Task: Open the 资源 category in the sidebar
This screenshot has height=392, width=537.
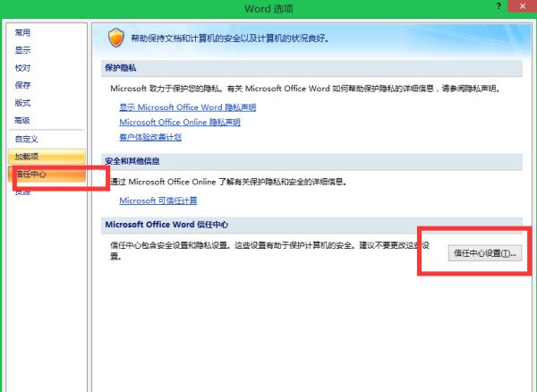Action: [23, 192]
